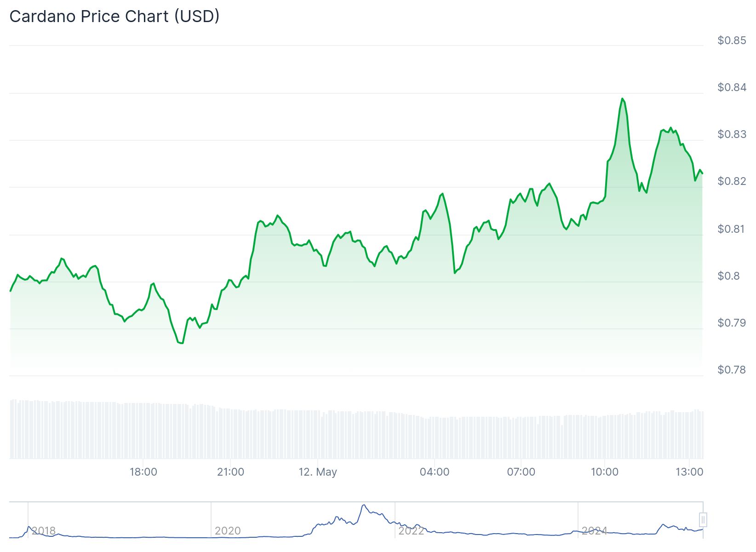
Task: Click the 18:00 time axis label
Action: click(x=143, y=472)
